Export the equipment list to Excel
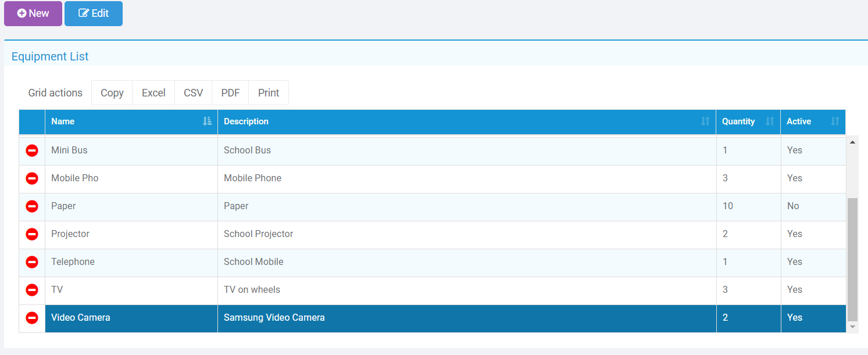Viewport: 868px width, 355px height. (x=153, y=93)
